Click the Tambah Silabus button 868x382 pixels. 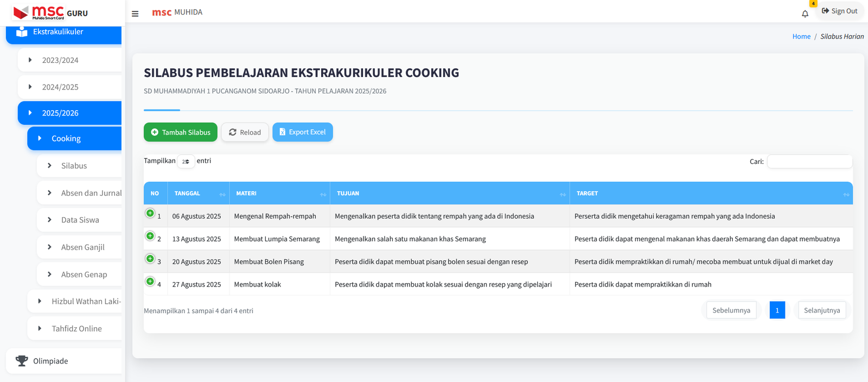[x=181, y=132]
